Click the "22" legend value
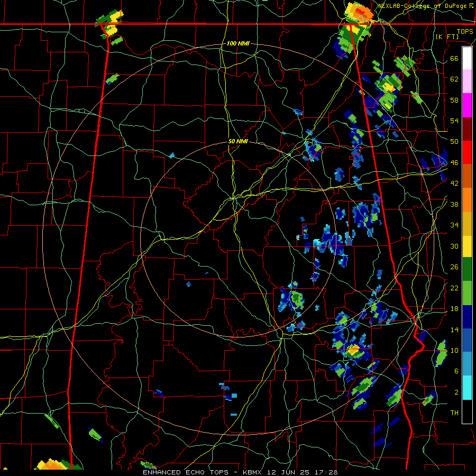 coord(454,288)
